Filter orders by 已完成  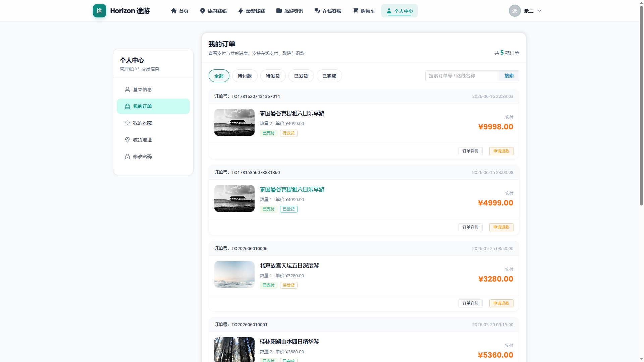pos(329,76)
